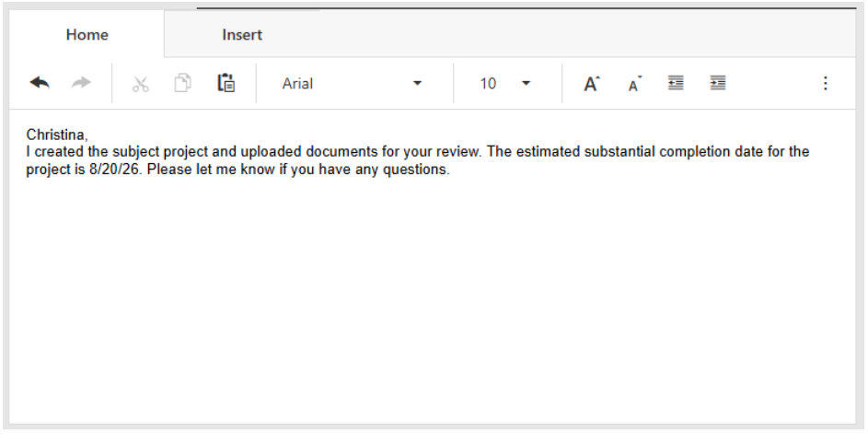Increase font size with large A icon
The image size is (868, 434).
tap(591, 84)
